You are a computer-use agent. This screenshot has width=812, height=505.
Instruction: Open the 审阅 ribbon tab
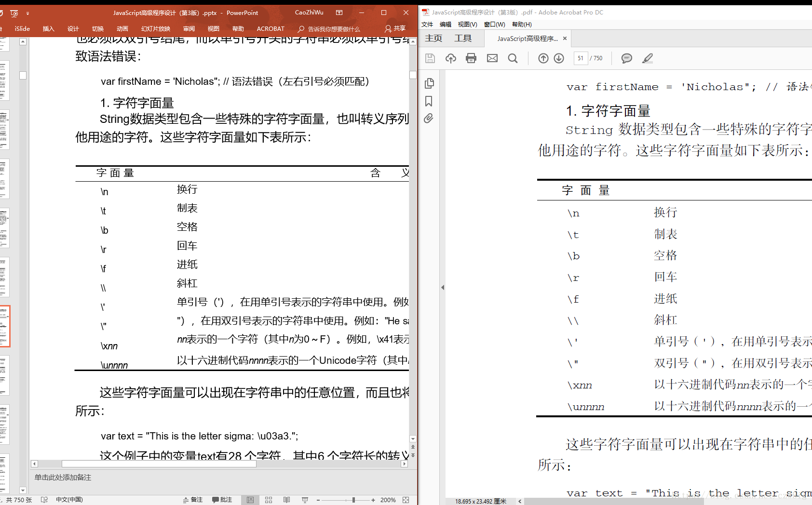(189, 29)
